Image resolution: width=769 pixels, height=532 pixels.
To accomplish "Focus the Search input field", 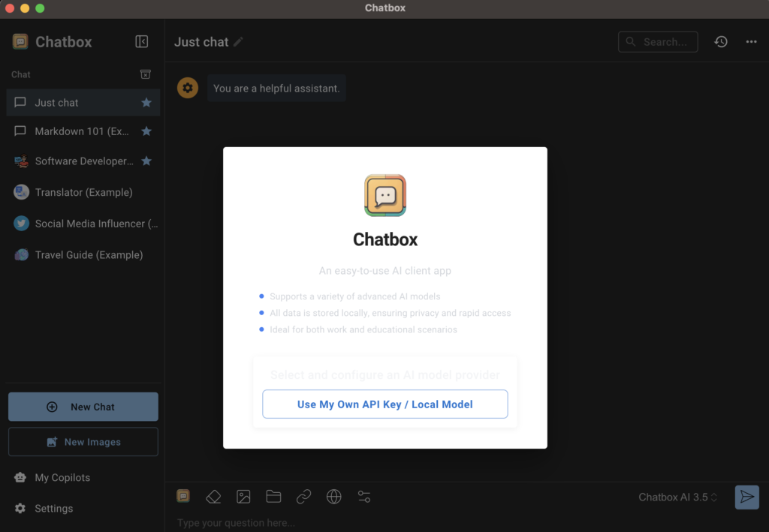I will 665,42.
